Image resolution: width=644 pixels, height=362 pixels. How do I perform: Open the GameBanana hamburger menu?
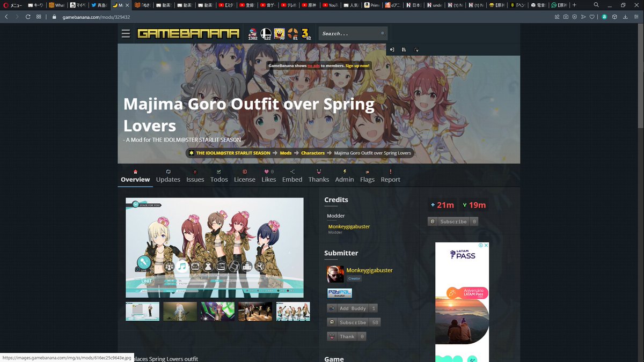pos(126,34)
